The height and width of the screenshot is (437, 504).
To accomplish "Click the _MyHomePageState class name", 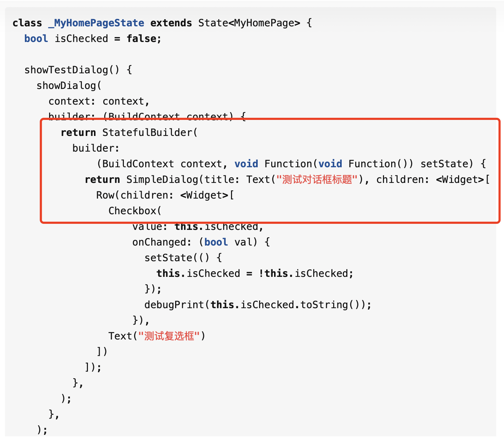I will pyautogui.click(x=96, y=23).
